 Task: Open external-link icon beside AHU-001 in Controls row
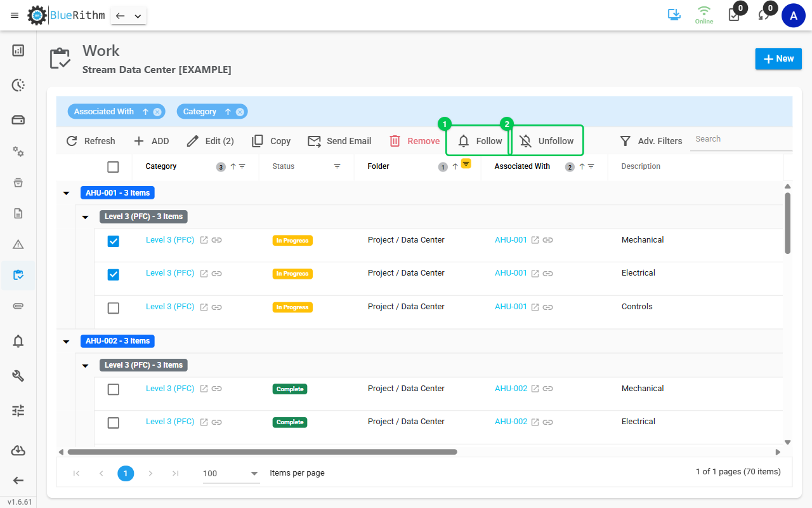(x=535, y=307)
